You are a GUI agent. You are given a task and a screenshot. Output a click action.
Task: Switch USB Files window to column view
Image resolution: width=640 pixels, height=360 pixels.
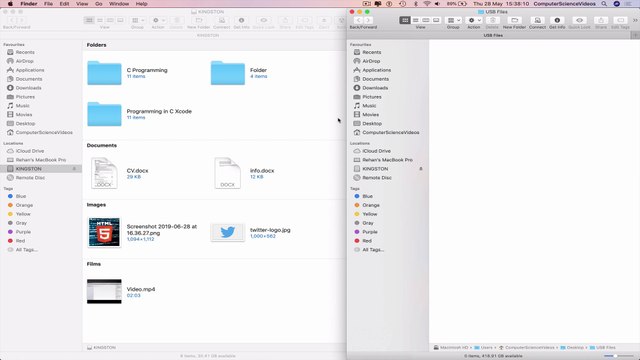pyautogui.click(x=426, y=20)
